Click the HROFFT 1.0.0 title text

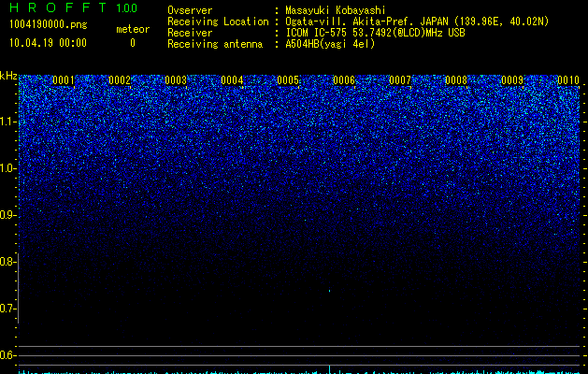tap(73, 7)
